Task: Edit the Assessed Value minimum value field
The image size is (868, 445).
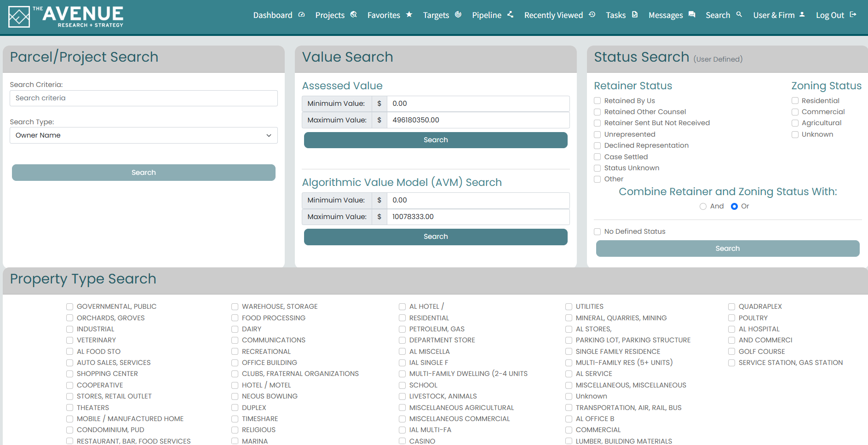Action: click(478, 104)
